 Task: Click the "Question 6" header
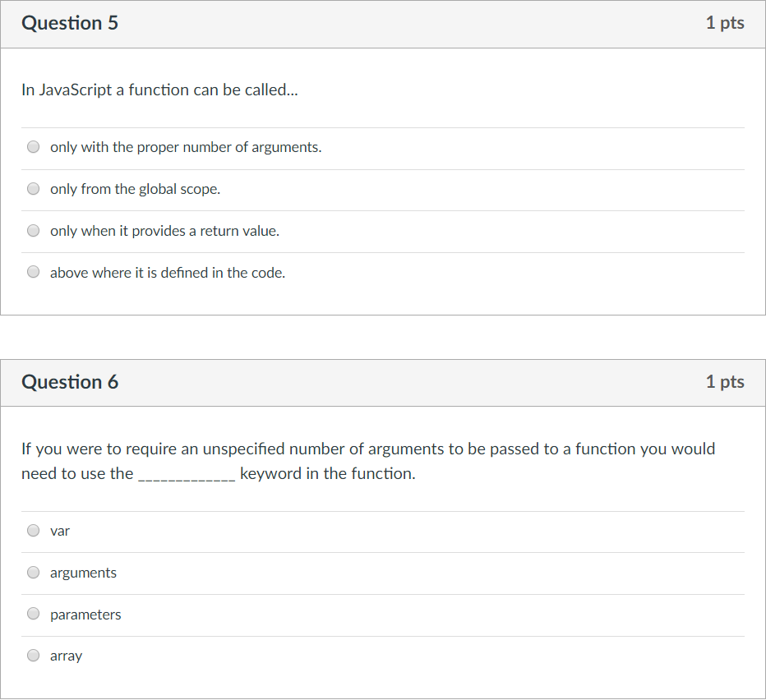tap(70, 382)
